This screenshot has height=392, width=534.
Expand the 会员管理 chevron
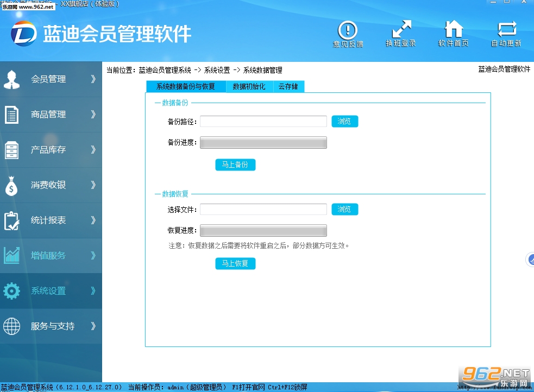tap(93, 79)
